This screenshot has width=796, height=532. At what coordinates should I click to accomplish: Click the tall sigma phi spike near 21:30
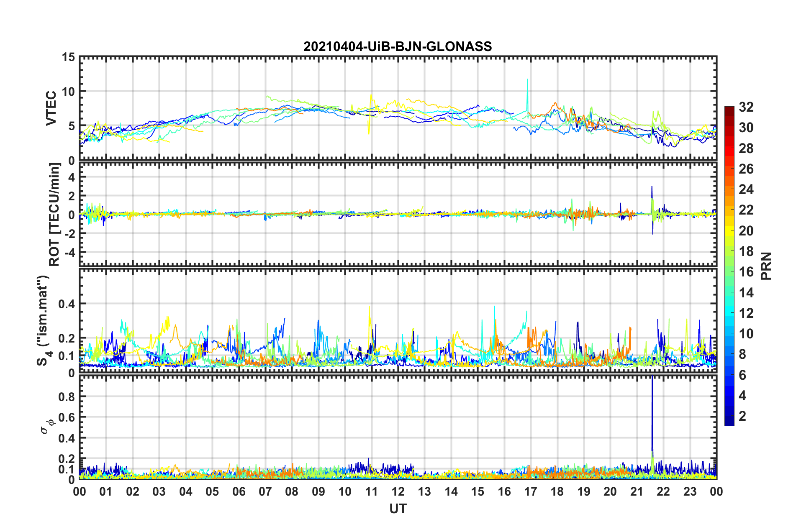(652, 418)
